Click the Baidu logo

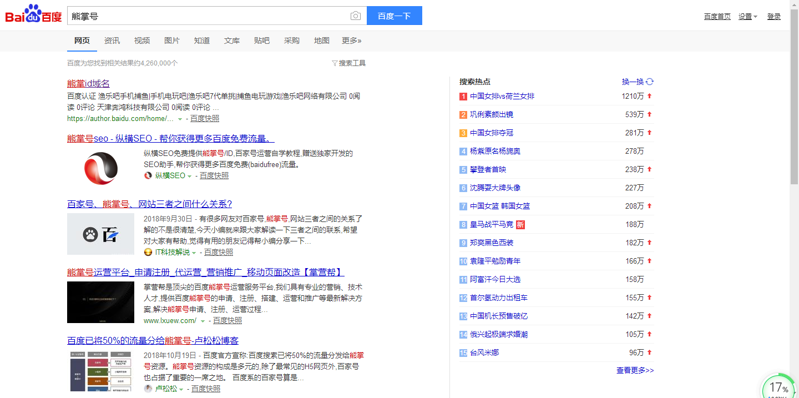point(33,14)
